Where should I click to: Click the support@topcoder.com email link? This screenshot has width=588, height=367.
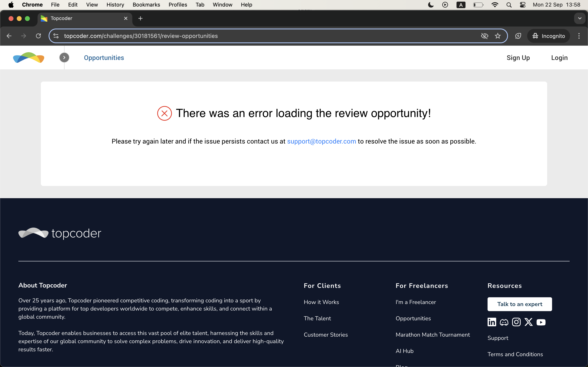[321, 141]
